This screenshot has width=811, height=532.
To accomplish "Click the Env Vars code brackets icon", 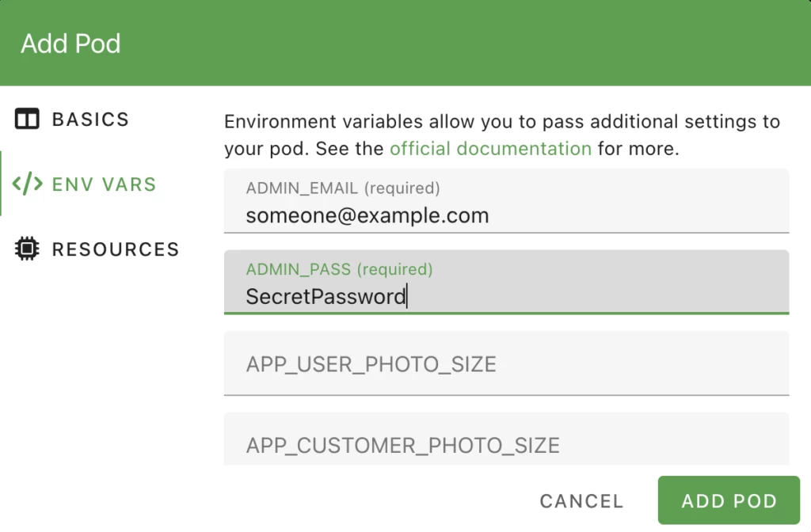I will [27, 184].
